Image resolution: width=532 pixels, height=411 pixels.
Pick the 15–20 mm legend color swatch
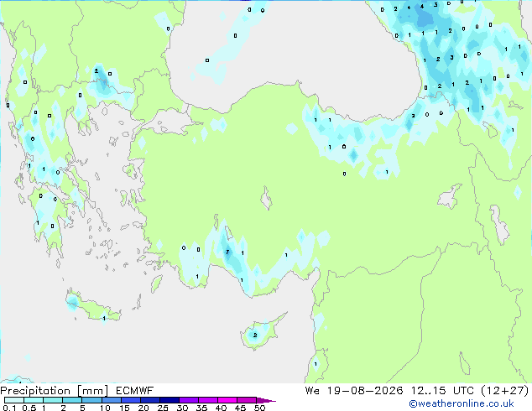click(x=130, y=400)
